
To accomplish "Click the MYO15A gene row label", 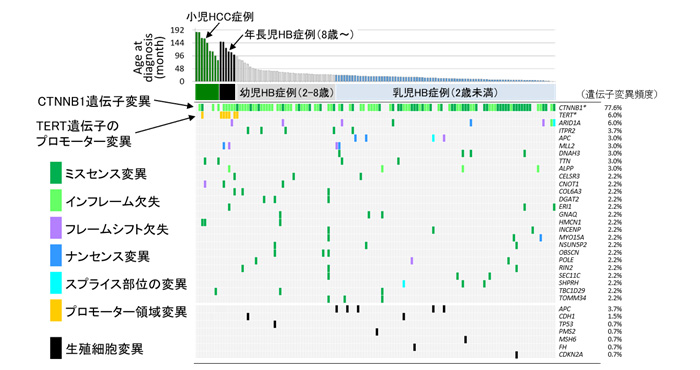I will point(571,237).
